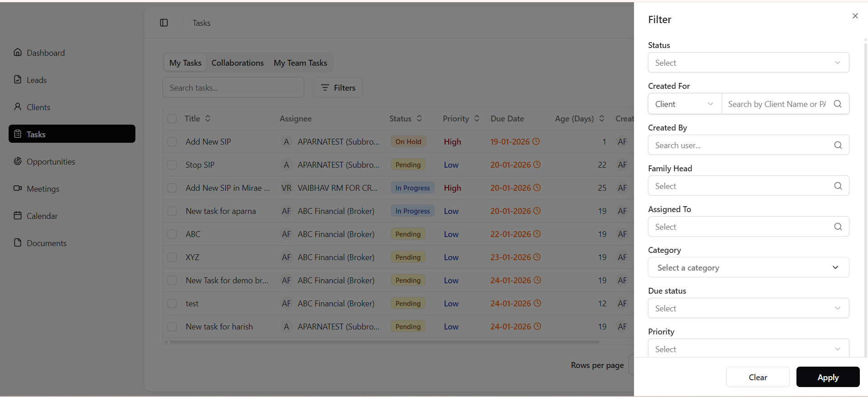Click the Apply filter button

tap(828, 377)
